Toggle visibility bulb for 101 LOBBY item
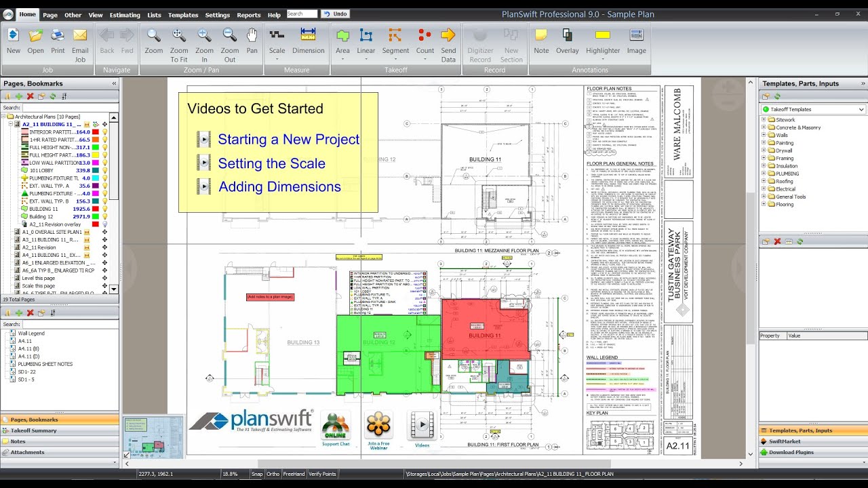 [x=105, y=171]
